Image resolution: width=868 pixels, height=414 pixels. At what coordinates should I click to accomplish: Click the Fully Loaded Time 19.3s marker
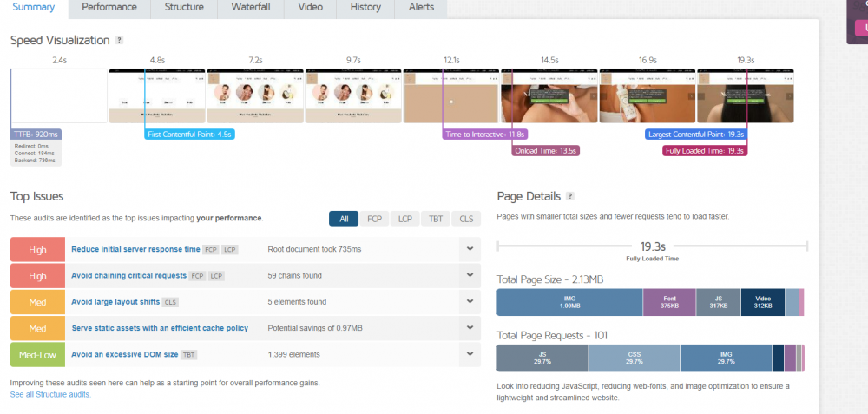[705, 150]
